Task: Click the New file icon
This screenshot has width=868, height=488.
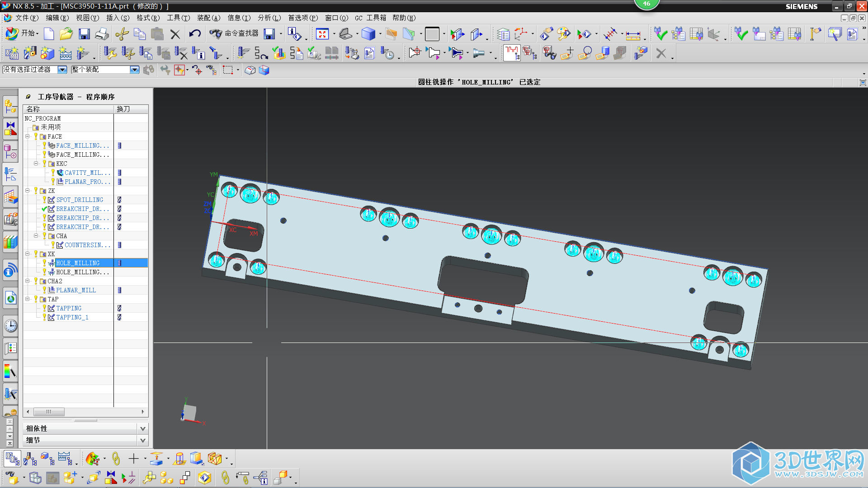Action: click(49, 34)
